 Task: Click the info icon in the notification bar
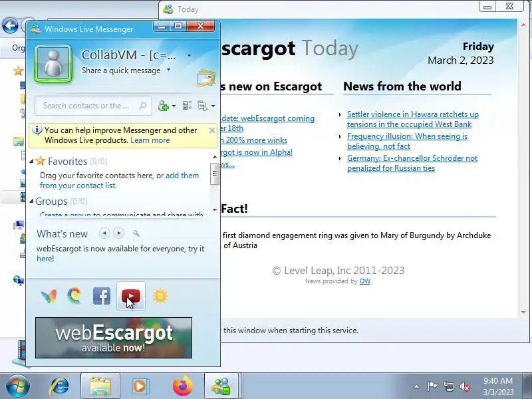pyautogui.click(x=37, y=130)
